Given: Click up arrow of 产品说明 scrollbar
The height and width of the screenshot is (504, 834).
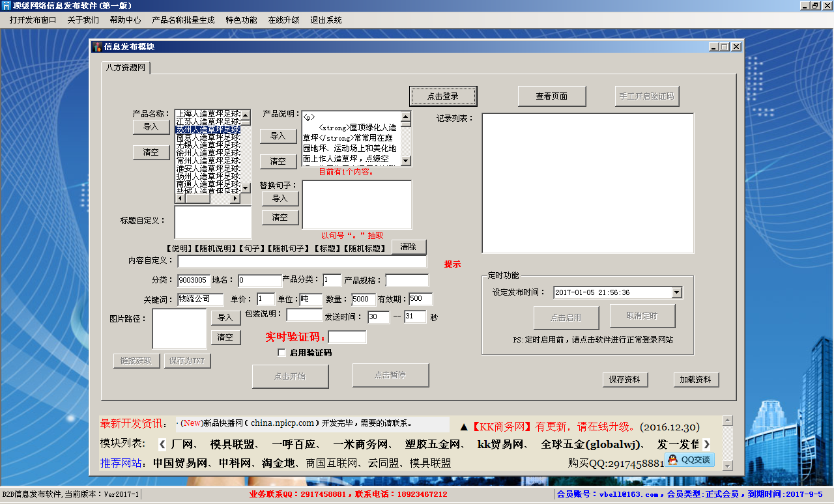Looking at the screenshot, I should [x=406, y=116].
